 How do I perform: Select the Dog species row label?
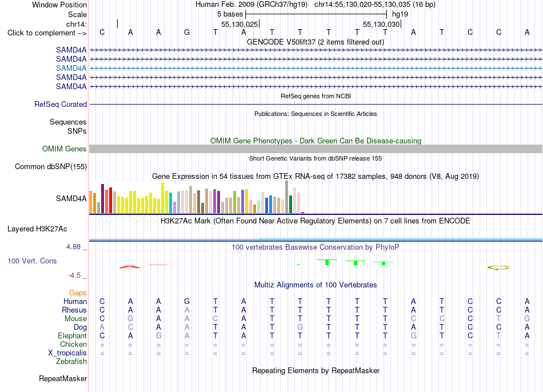pos(80,327)
